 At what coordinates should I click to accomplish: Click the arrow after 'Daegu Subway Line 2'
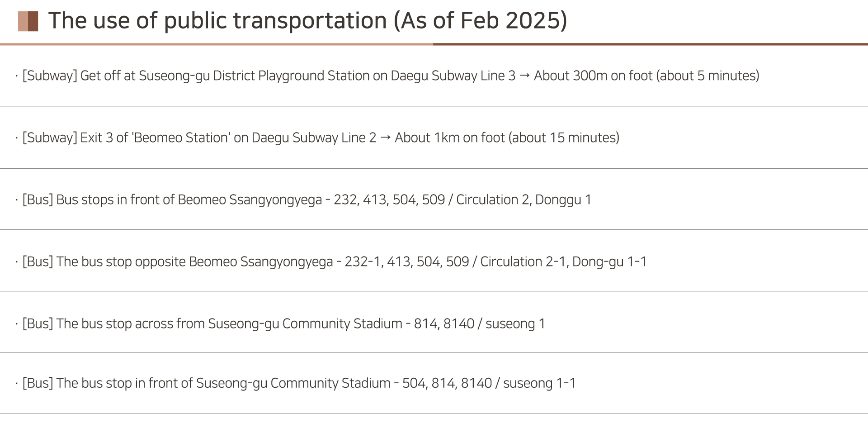coord(385,138)
